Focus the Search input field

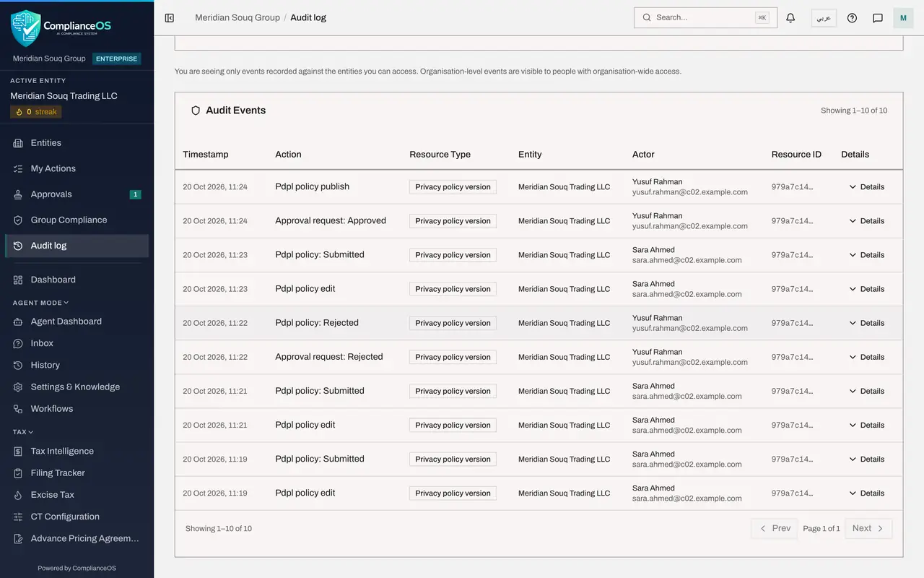point(705,17)
